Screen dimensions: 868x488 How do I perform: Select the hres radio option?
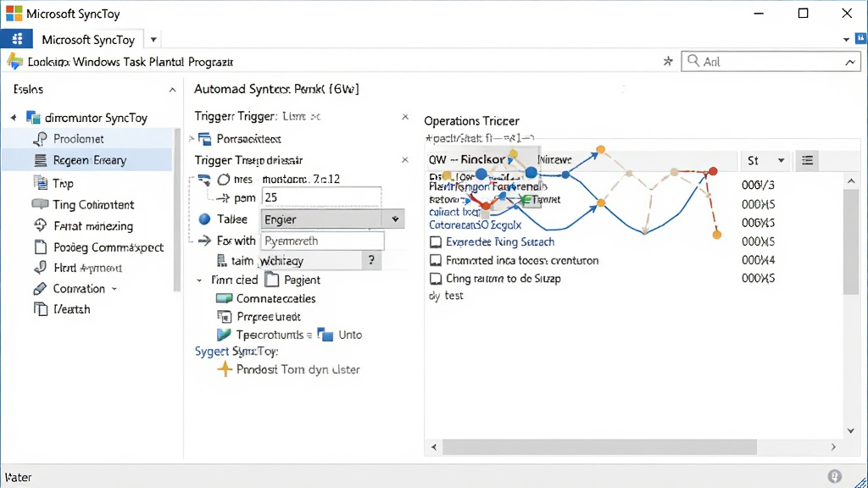tap(224, 180)
